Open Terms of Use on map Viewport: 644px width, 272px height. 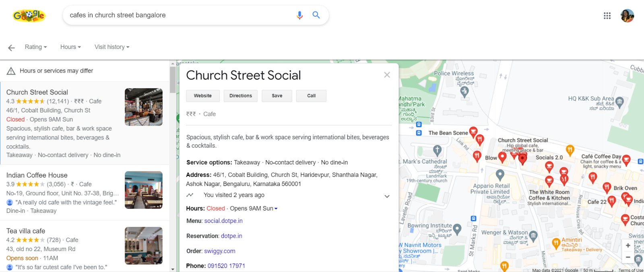(x=631, y=270)
